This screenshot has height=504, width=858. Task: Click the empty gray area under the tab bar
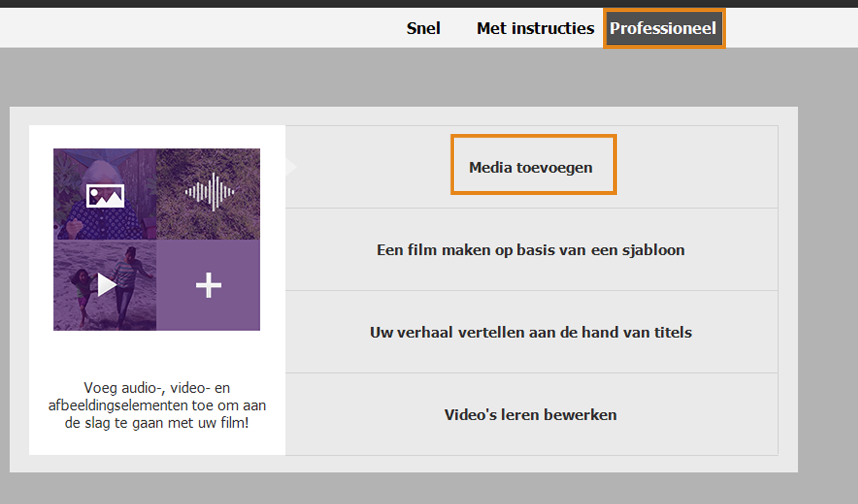[x=429, y=77]
